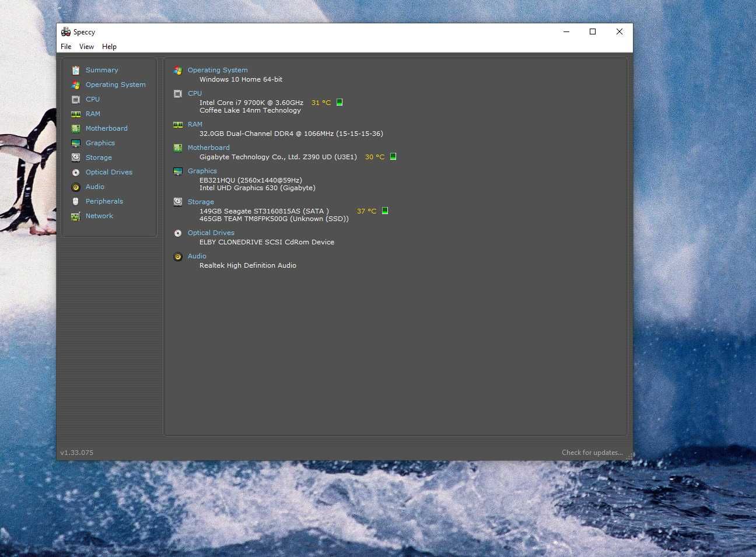
Task: Open the Operating System heading link
Action: pyautogui.click(x=218, y=70)
